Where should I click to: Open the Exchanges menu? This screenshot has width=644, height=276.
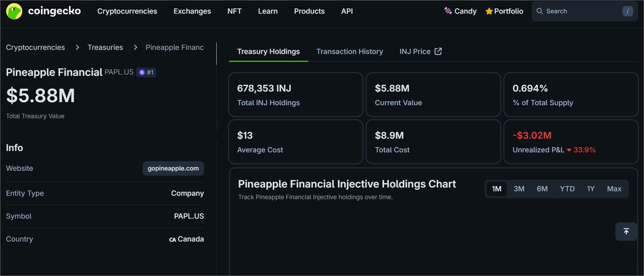pyautogui.click(x=192, y=11)
